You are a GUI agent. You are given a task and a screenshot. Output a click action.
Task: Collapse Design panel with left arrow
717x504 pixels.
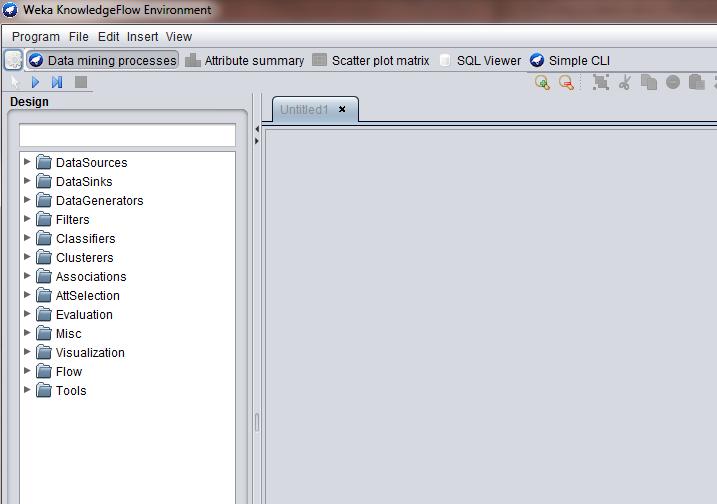[x=257, y=129]
